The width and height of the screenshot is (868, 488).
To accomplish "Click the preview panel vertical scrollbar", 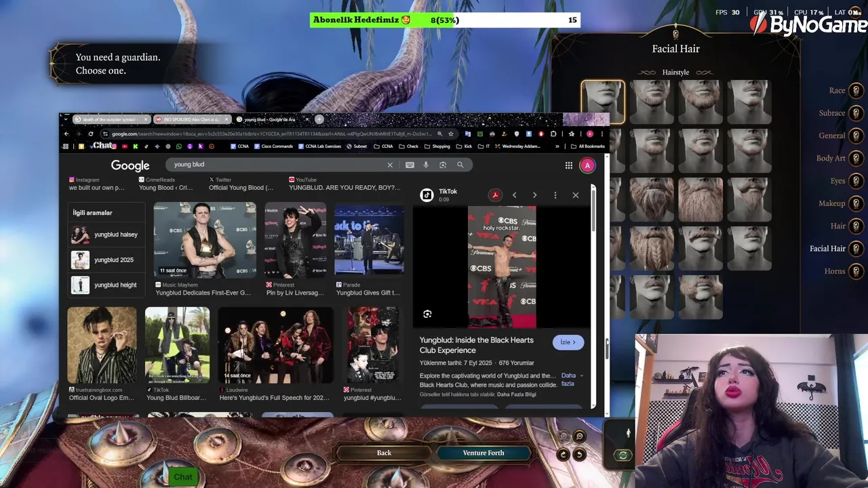I will tap(593, 210).
